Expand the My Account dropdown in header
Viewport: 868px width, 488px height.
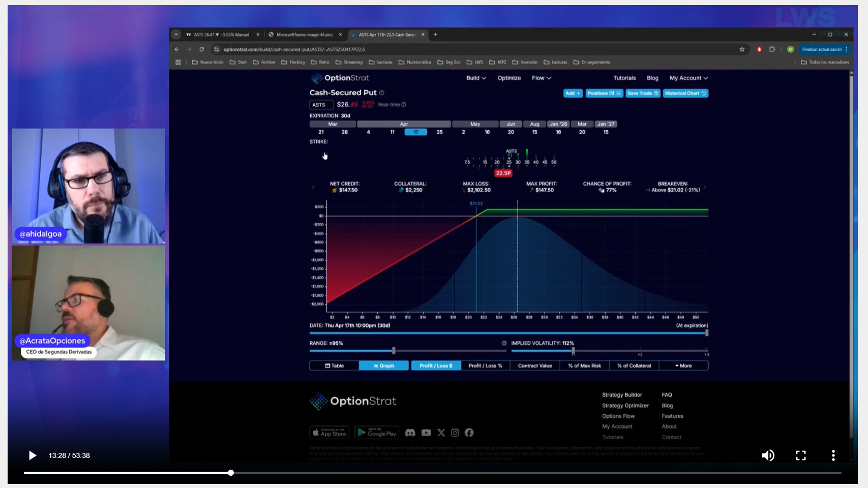[x=689, y=78]
